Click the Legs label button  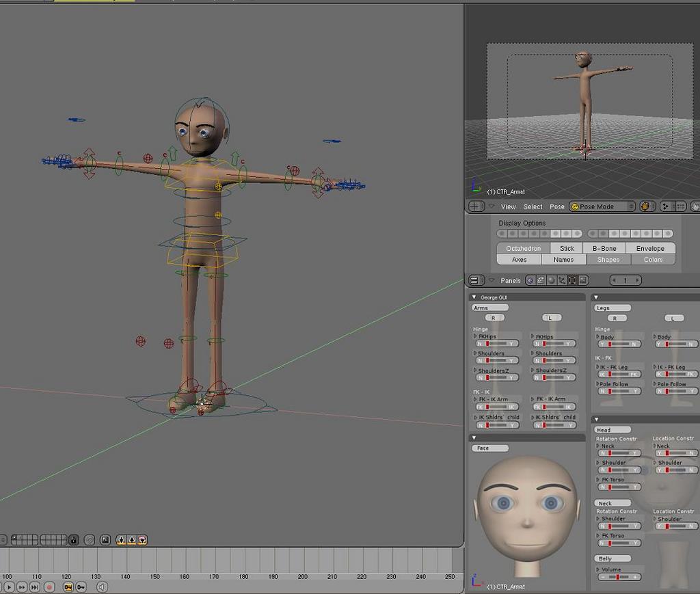612,308
